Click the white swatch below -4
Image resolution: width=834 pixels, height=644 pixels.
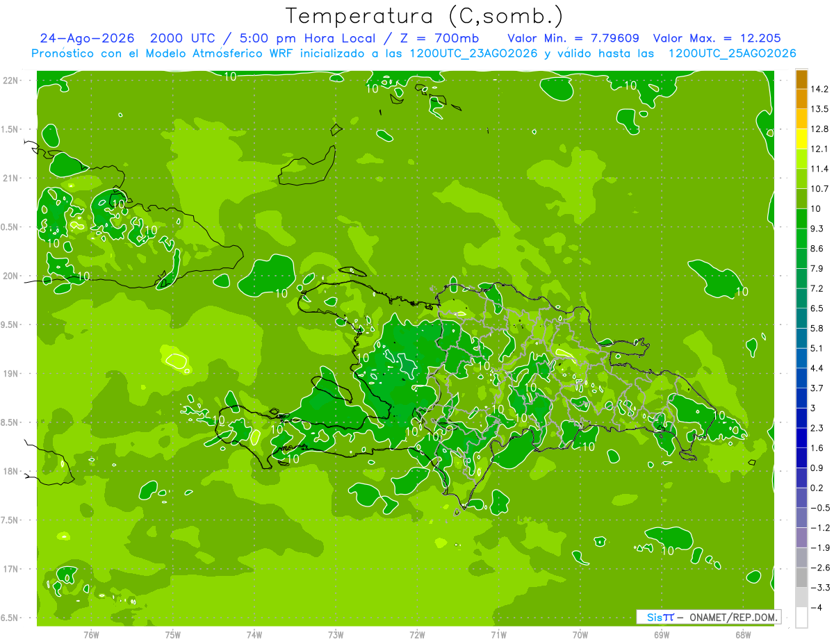point(801,618)
